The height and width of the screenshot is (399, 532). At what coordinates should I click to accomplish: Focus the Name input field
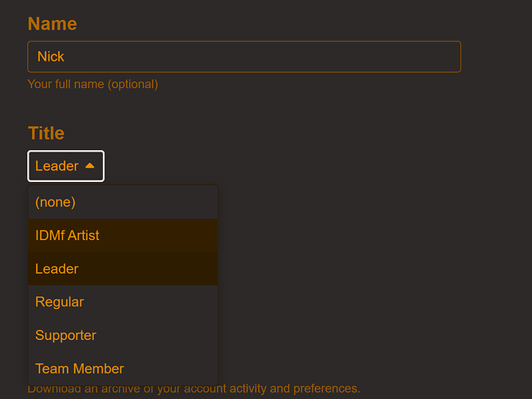[x=243, y=57]
